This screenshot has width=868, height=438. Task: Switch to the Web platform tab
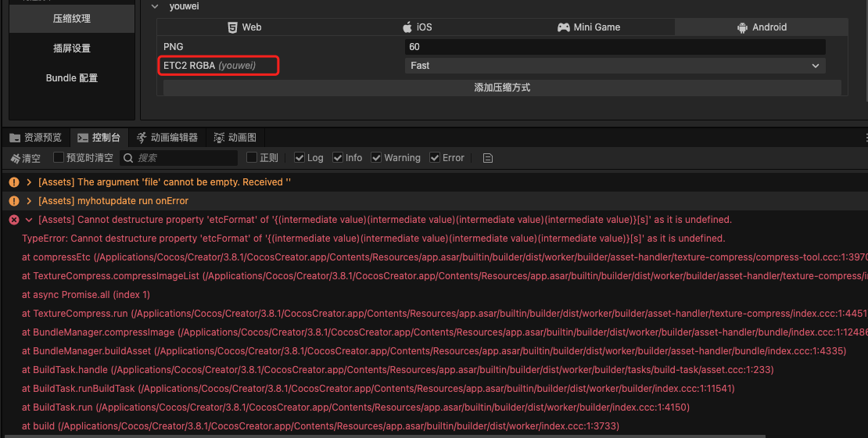[x=243, y=27]
